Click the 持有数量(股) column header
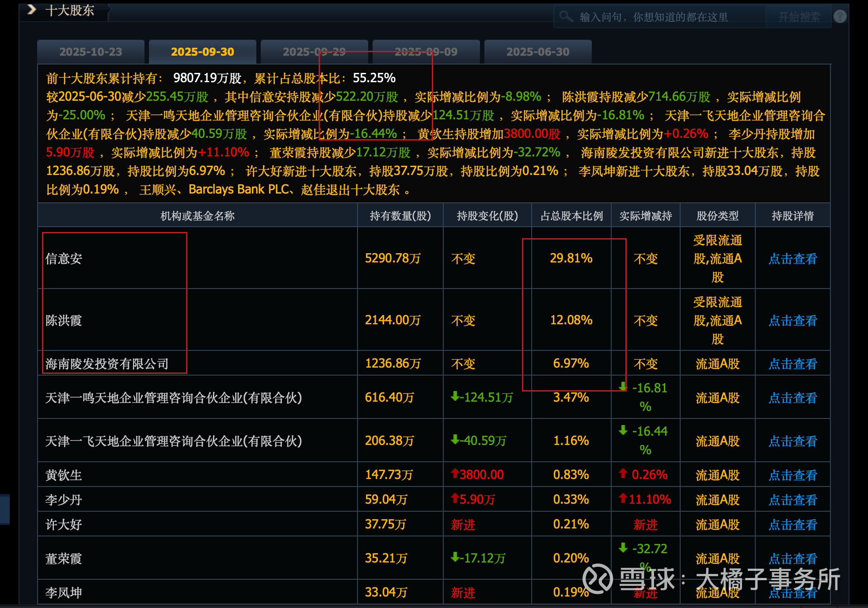Image resolution: width=868 pixels, height=608 pixels. click(400, 216)
